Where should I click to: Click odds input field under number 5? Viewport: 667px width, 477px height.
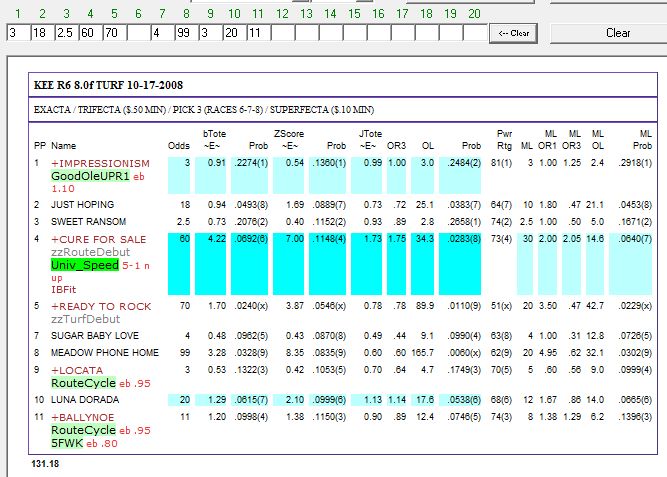point(114,33)
